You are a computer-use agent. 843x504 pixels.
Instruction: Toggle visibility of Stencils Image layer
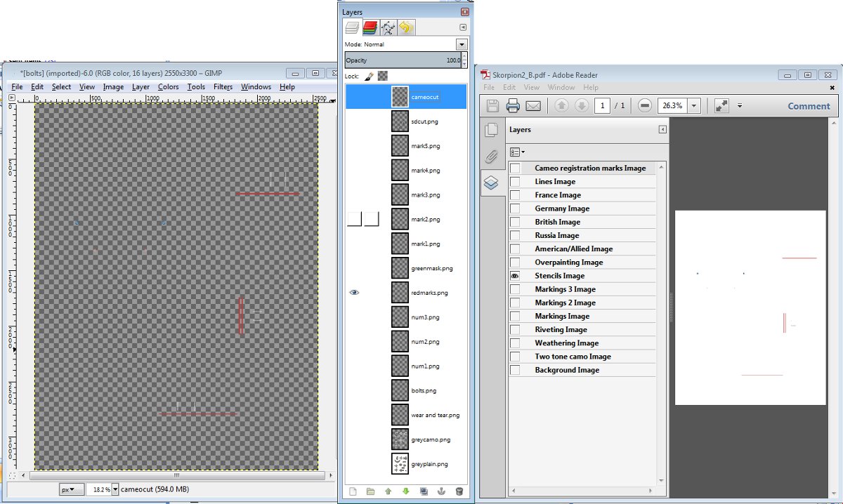coord(515,276)
